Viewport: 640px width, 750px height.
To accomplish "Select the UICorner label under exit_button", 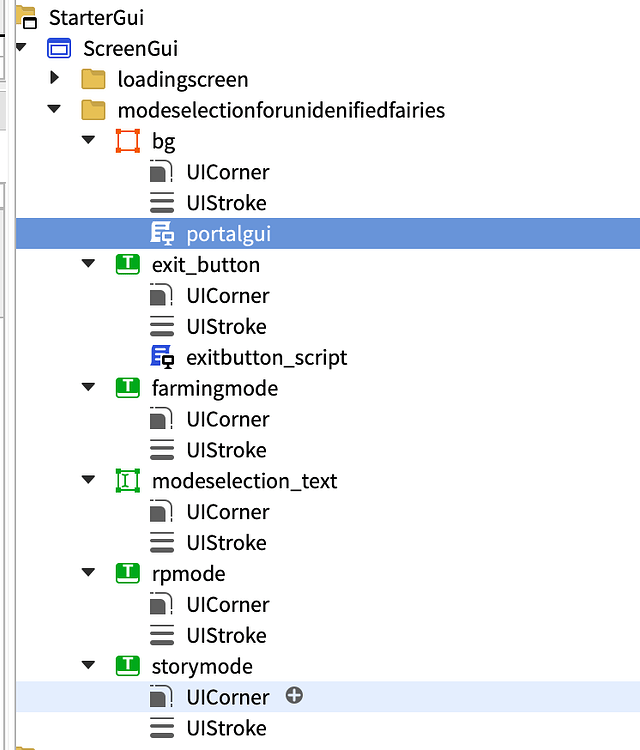I will click(228, 296).
